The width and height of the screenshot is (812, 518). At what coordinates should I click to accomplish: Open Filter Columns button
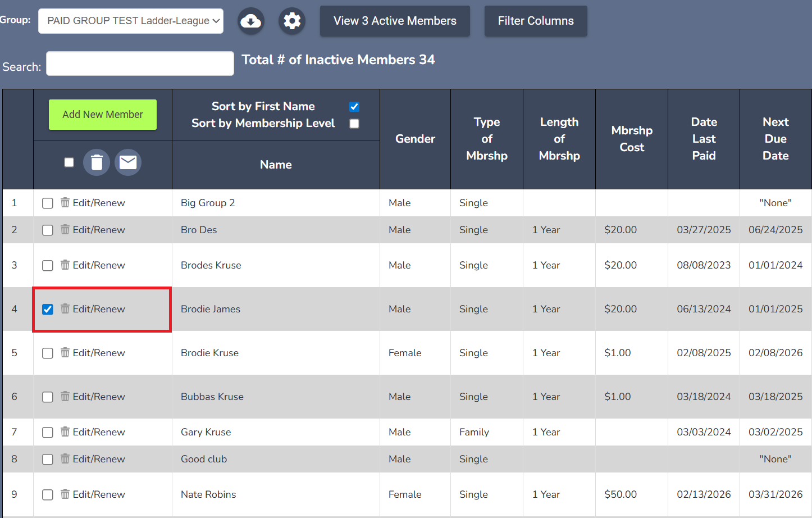pyautogui.click(x=536, y=21)
